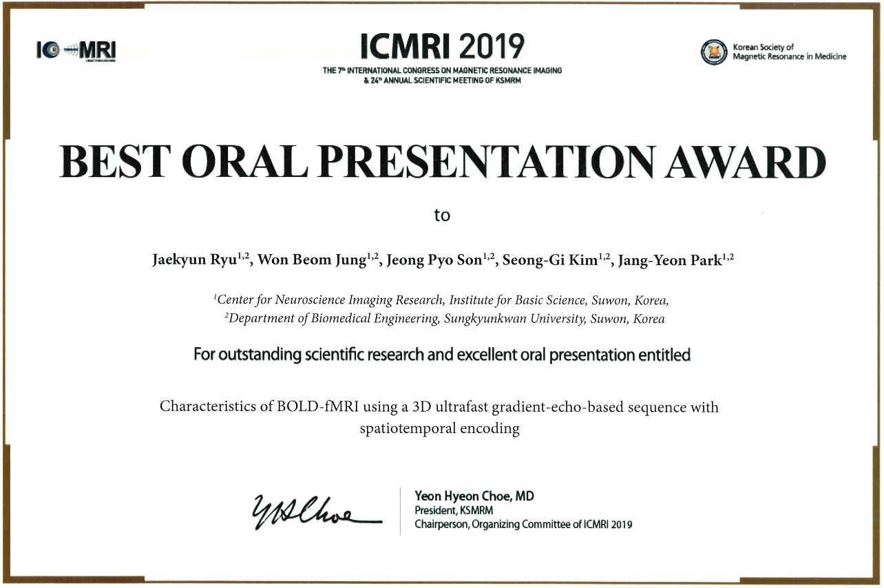Click 'Characteristics of BOLD-fMRI' title line

point(439,407)
